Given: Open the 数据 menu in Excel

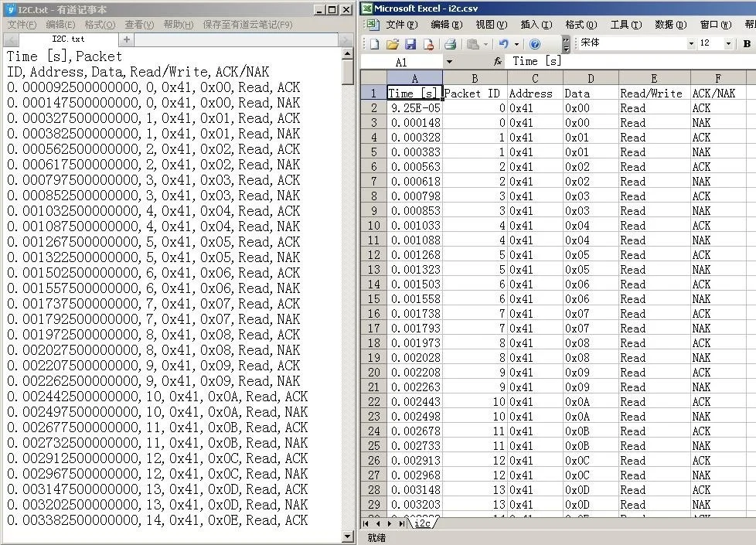Looking at the screenshot, I should [x=669, y=24].
